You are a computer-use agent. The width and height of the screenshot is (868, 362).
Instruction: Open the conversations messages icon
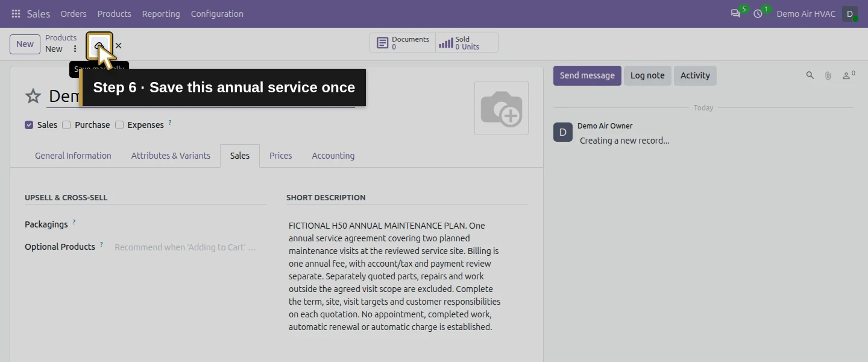pyautogui.click(x=735, y=14)
